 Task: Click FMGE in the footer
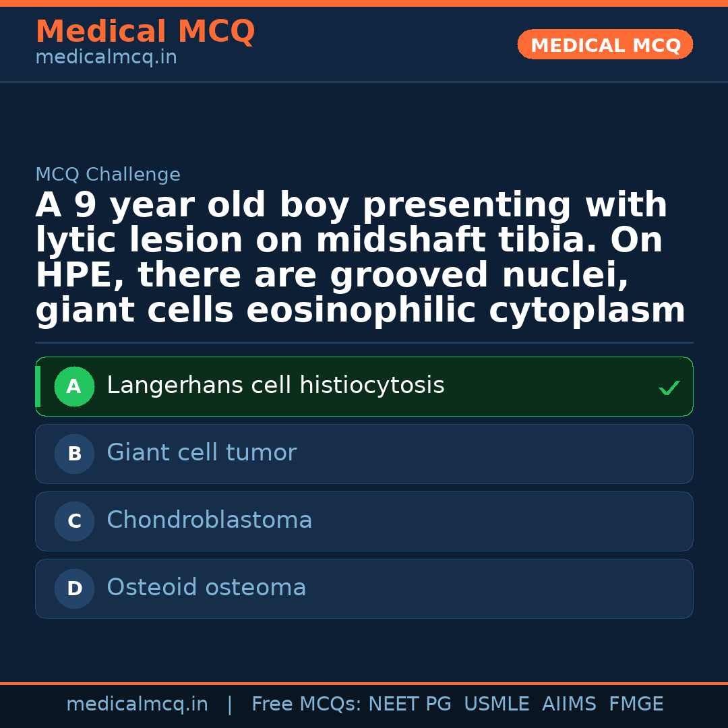click(636, 704)
